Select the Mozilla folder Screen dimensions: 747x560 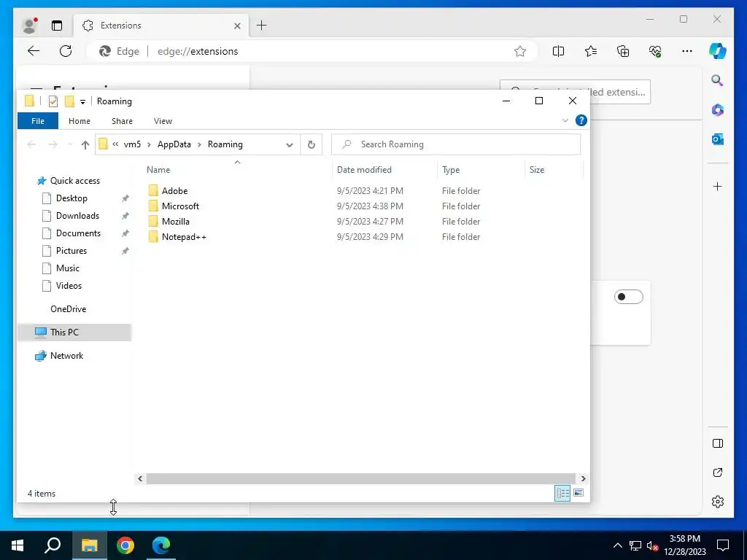[175, 222]
